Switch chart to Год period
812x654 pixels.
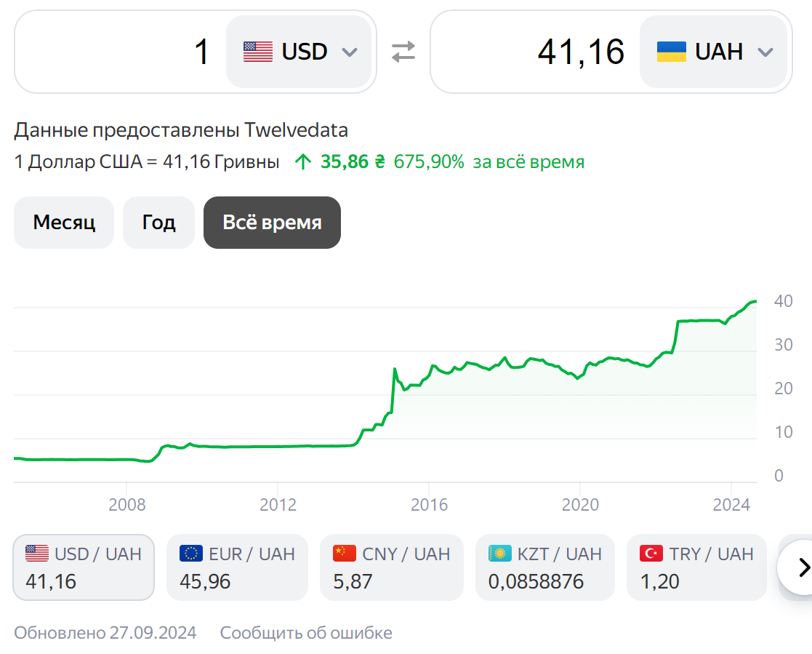158,223
